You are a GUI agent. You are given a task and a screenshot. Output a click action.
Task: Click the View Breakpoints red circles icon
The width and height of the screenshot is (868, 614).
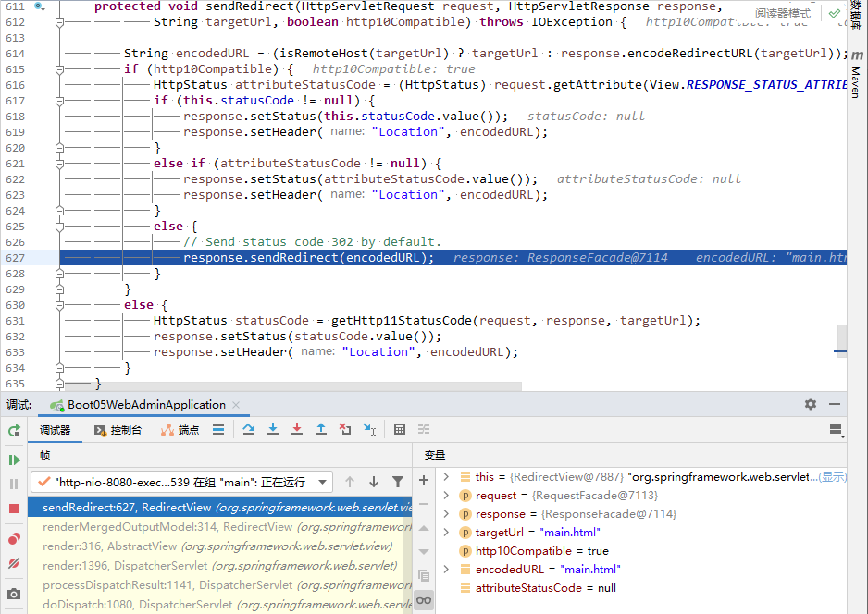pos(14,539)
